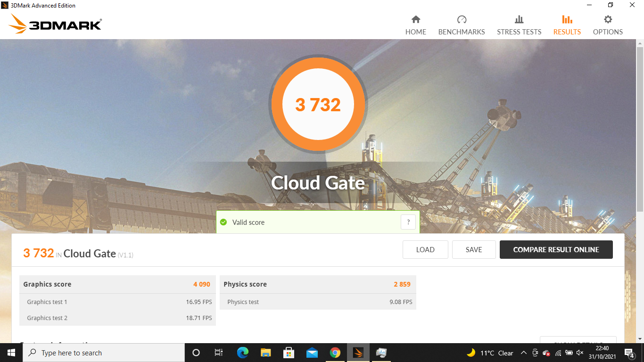Click the 18.71 FPS value

[199, 318]
